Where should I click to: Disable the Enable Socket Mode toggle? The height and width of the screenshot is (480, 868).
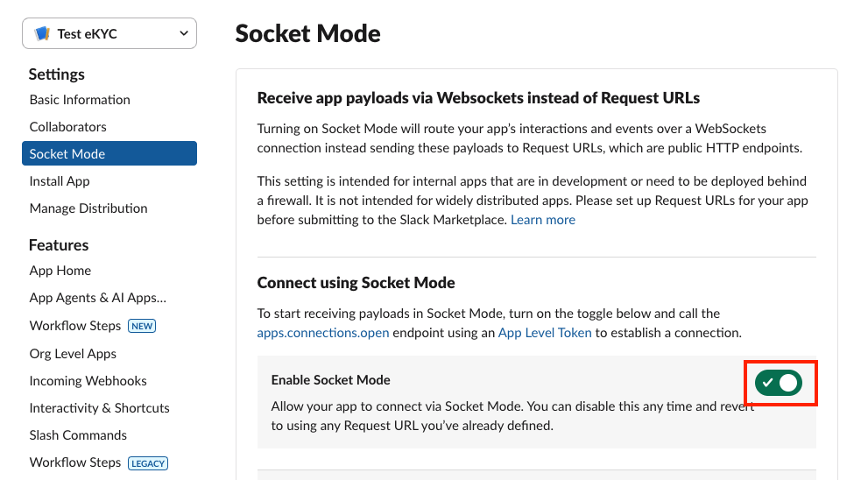pyautogui.click(x=779, y=383)
